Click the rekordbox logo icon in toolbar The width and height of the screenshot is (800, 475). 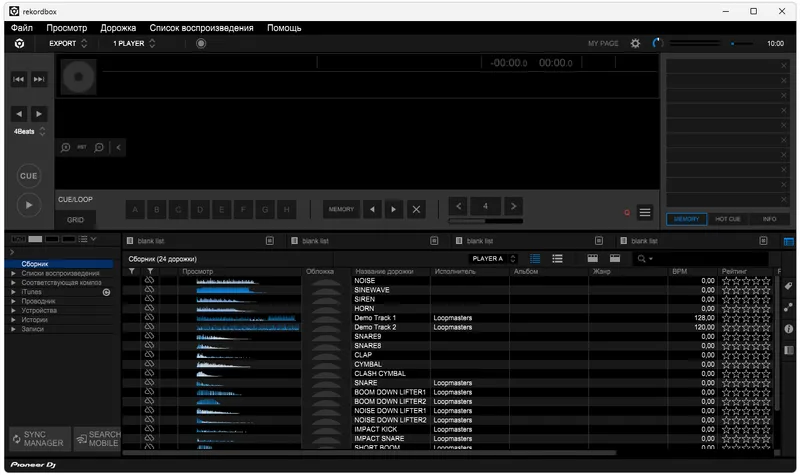19,43
